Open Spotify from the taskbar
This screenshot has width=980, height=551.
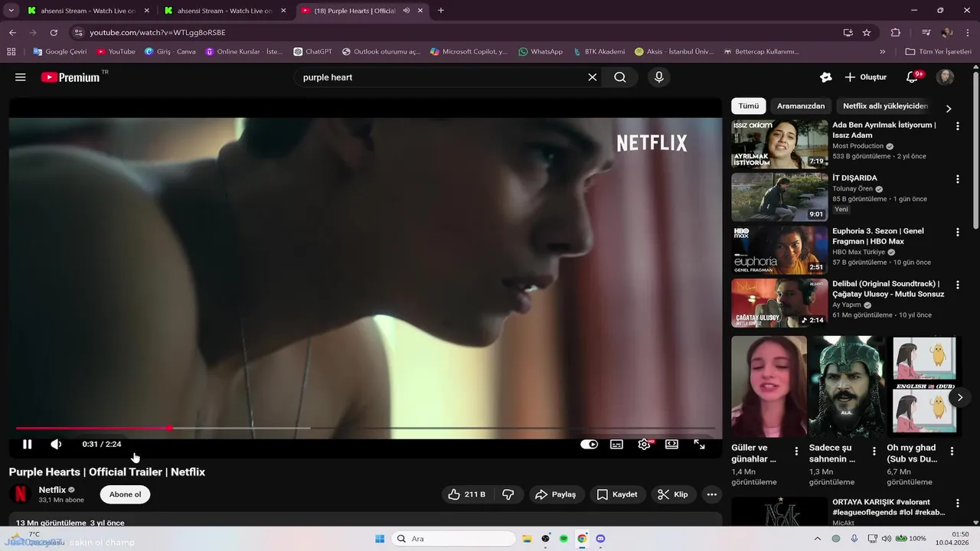(x=564, y=539)
